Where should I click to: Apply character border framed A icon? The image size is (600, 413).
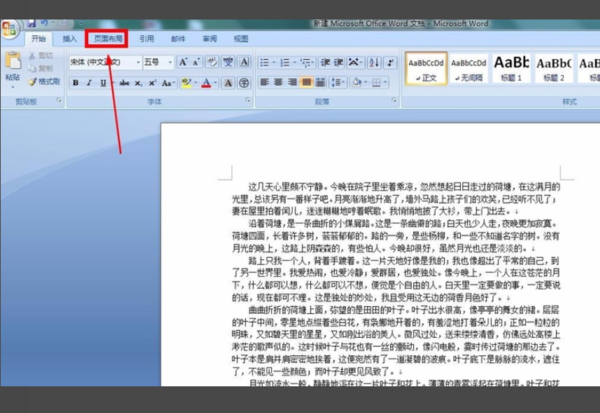coord(244,62)
